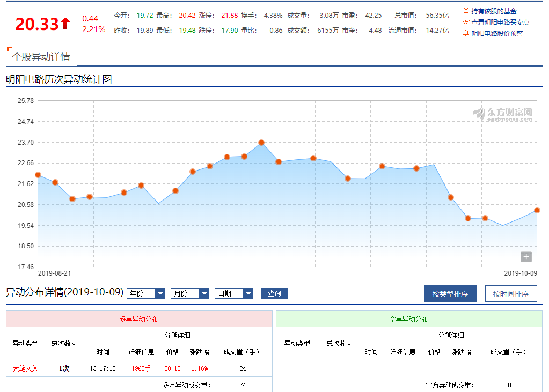
Task: Click the 异动分布详情(2019-10-09) heading
Action: click(x=65, y=292)
